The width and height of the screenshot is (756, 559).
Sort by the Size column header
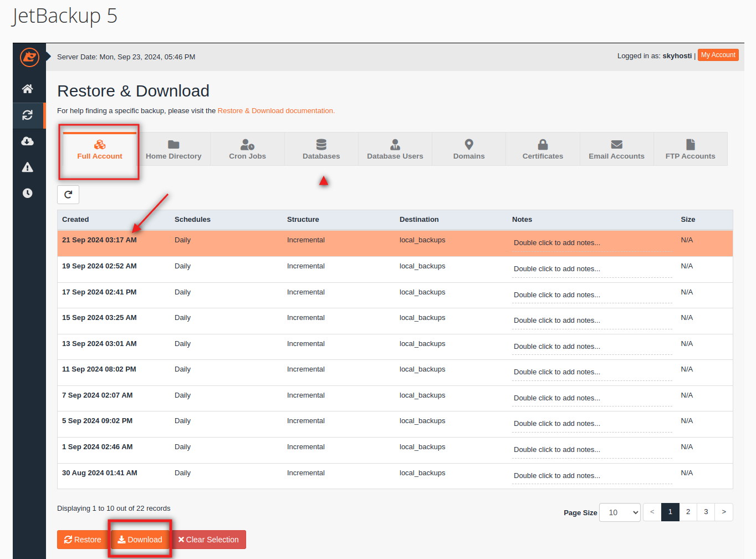click(688, 220)
